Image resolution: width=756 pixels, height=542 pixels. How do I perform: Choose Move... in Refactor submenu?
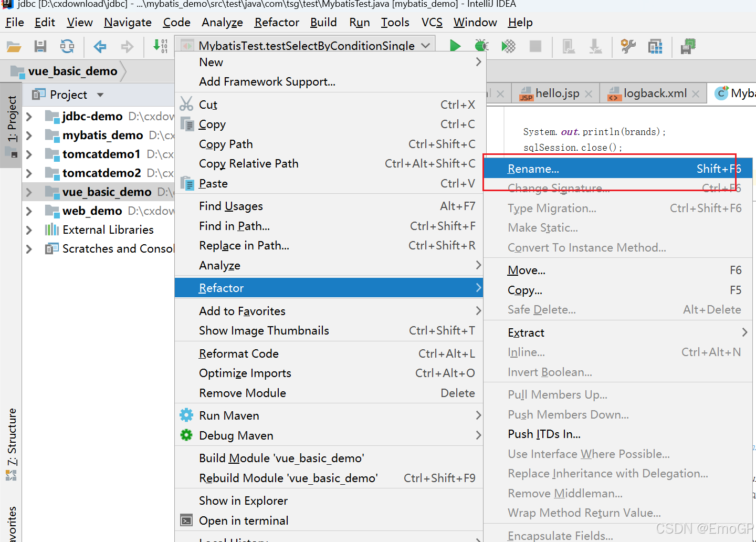(x=618, y=270)
